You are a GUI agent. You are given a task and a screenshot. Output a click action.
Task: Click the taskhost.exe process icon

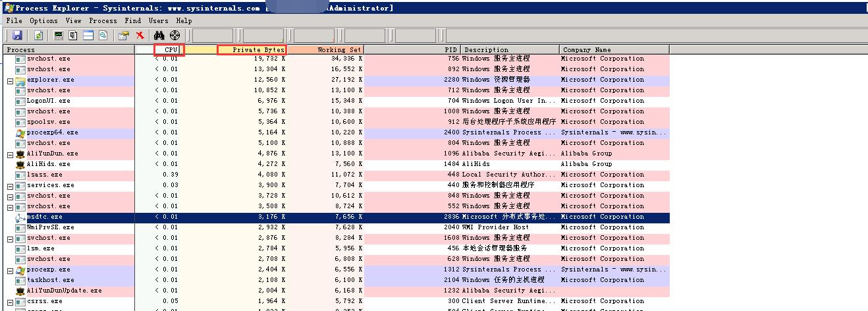tap(20, 280)
